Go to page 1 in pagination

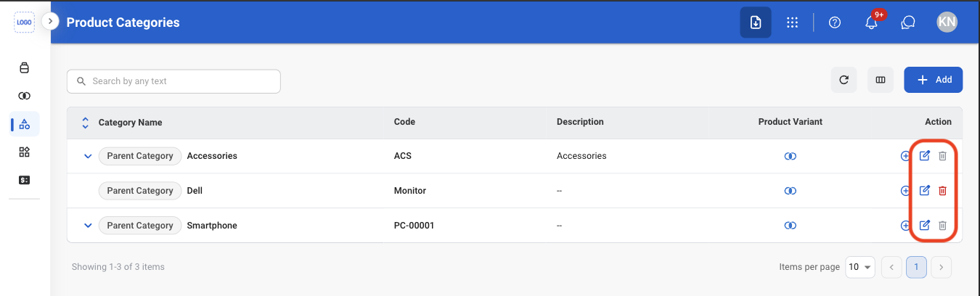click(x=917, y=267)
